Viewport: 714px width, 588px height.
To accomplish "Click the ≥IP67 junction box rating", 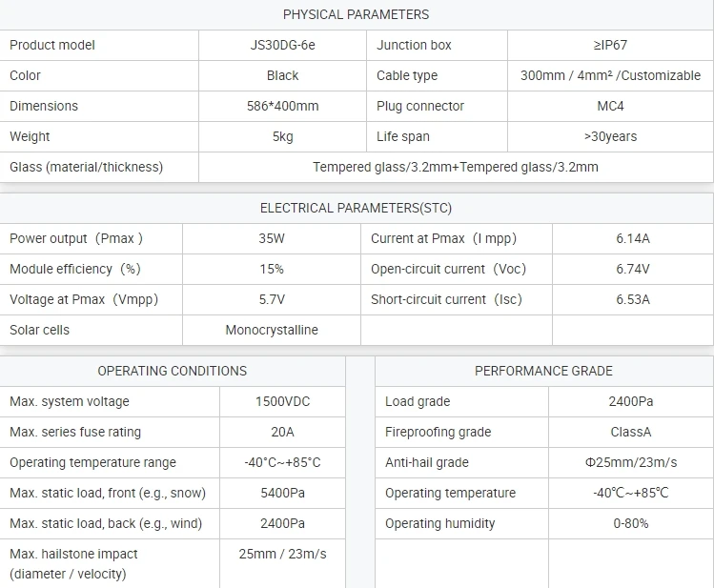I will click(610, 45).
